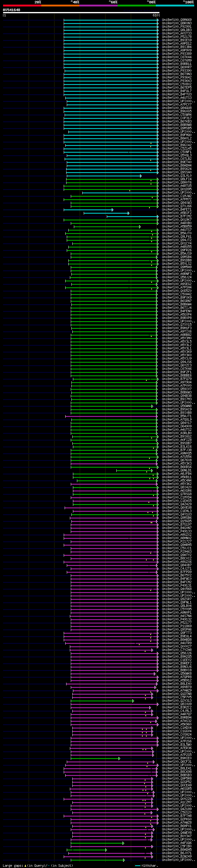This screenshot has width=197, height=868.
Task: Open hit UniRef100_A7PCY7
Action: 177,104
